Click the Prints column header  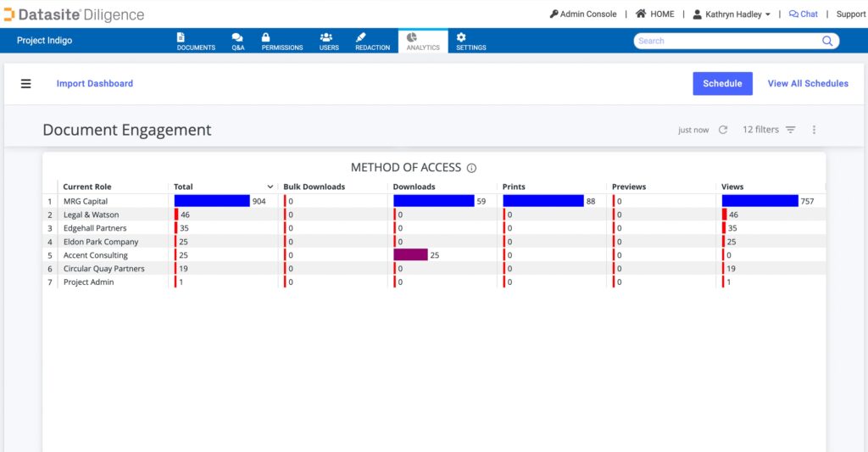(x=514, y=187)
